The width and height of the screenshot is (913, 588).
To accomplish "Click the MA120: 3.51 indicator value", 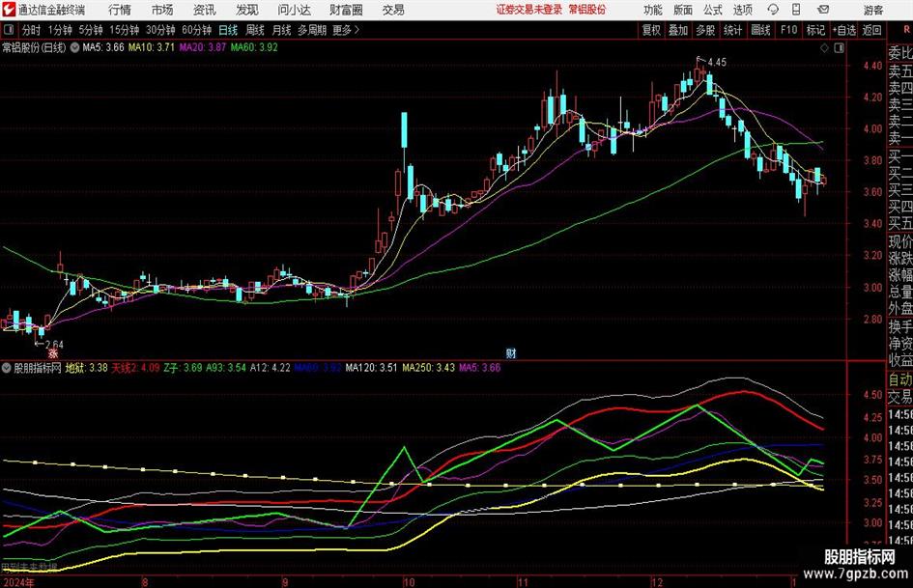I will (372, 368).
